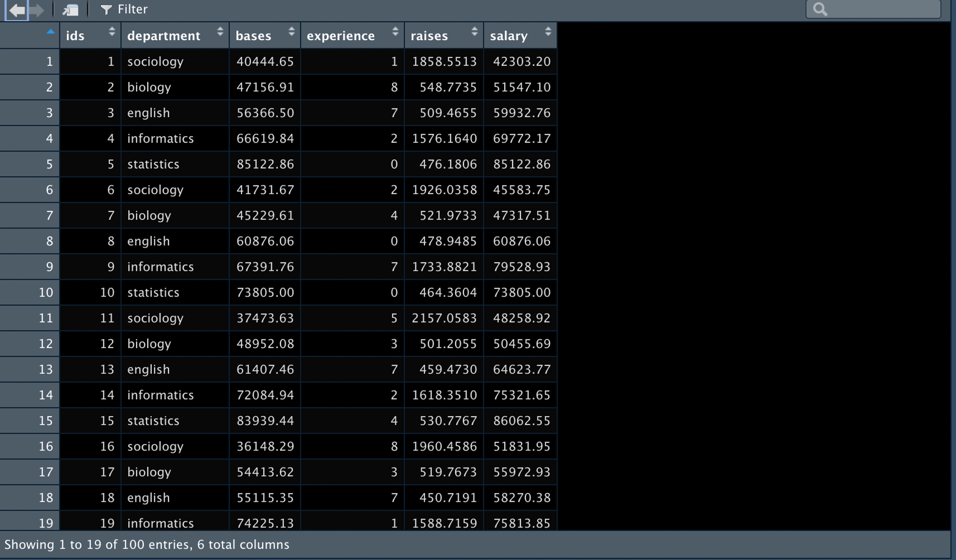The width and height of the screenshot is (956, 560).
Task: Click the row number 5 label
Action: 49,164
